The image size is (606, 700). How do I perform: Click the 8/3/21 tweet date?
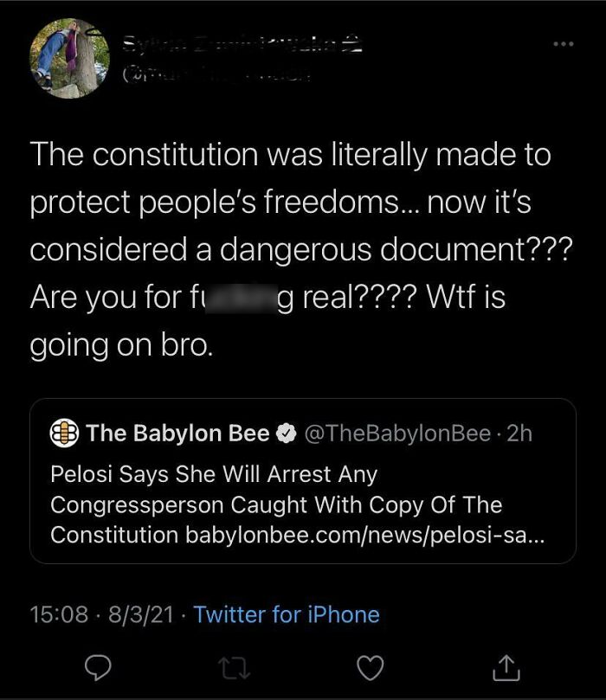(x=139, y=614)
